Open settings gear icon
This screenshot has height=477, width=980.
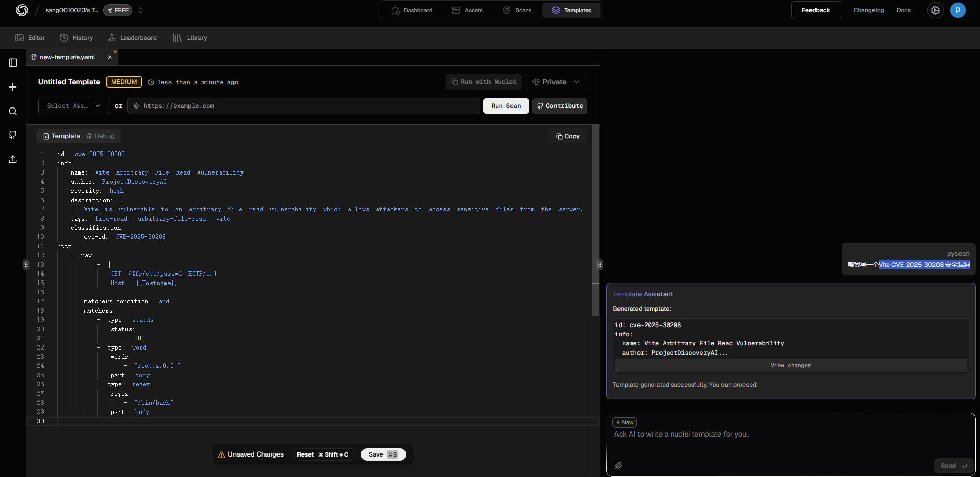935,10
